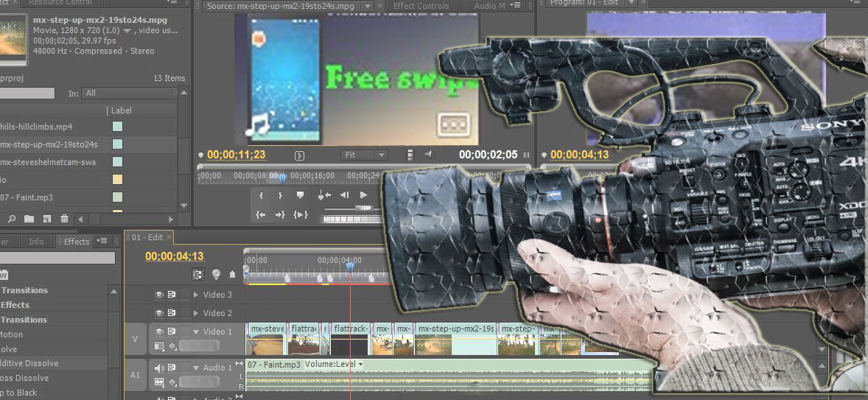Viewport: 868px width, 400px height.
Task: Switch to the Effects tab
Action: pyautogui.click(x=76, y=242)
